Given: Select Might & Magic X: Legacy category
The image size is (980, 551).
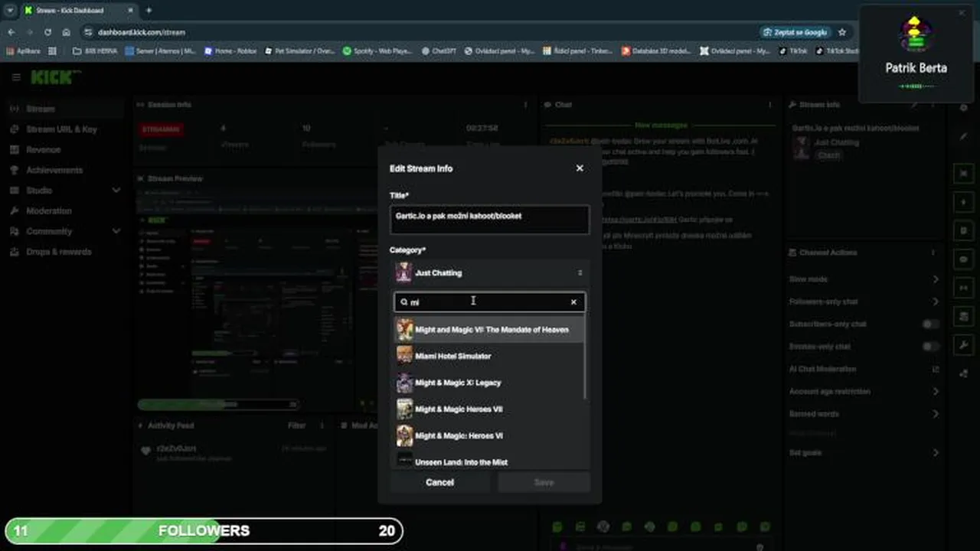Looking at the screenshot, I should click(x=488, y=383).
